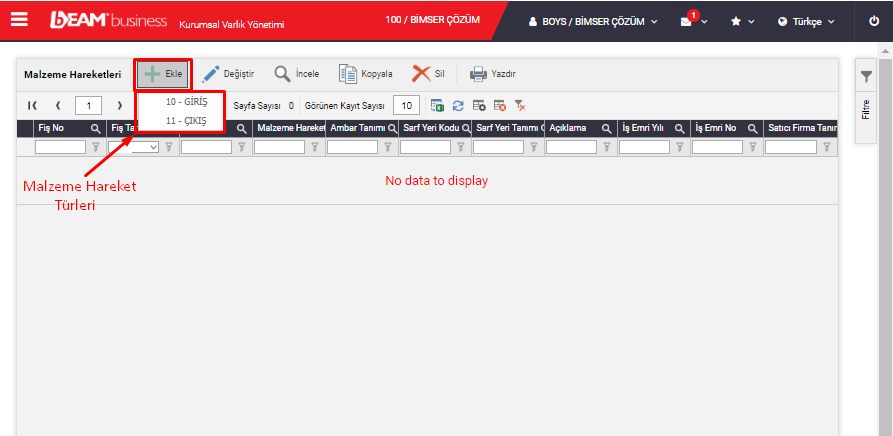The image size is (893, 436).
Task: Click İş Emri No filter input
Action: click(x=717, y=147)
